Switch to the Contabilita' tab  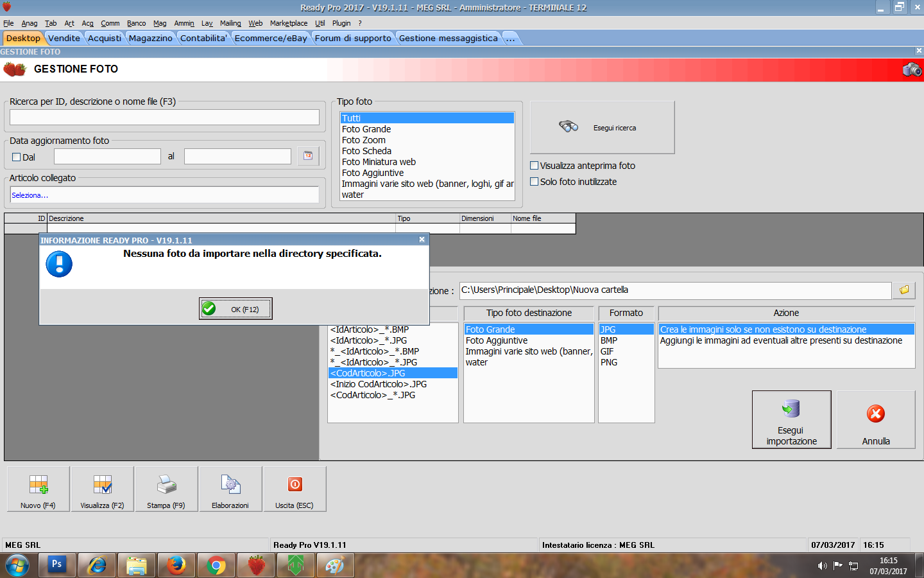[203, 39]
